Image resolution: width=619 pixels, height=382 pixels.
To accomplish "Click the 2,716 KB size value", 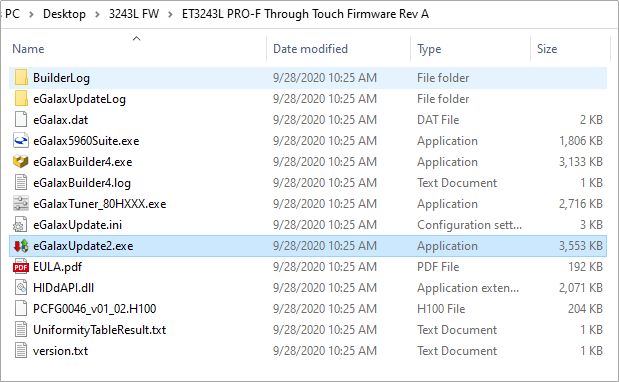I will pos(581,204).
